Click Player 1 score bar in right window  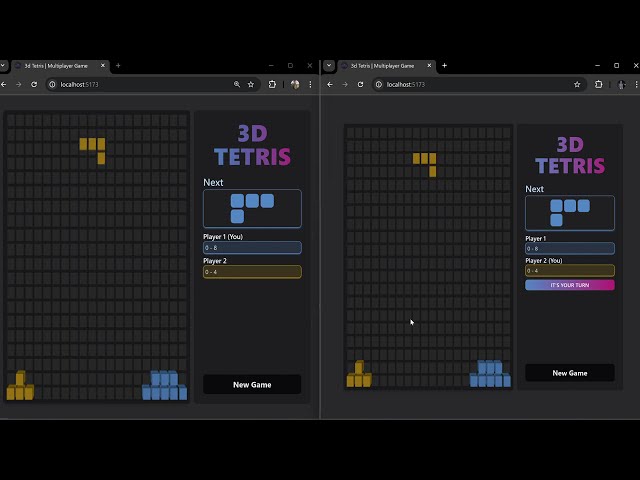(x=570, y=249)
